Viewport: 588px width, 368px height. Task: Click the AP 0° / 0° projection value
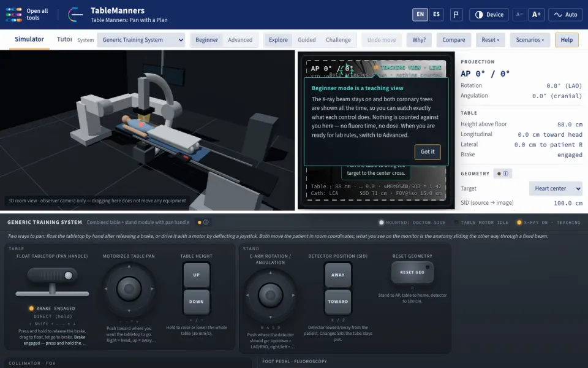click(485, 74)
